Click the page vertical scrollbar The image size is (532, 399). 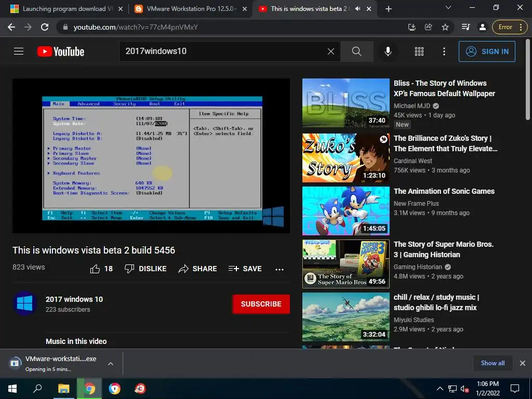(528, 79)
